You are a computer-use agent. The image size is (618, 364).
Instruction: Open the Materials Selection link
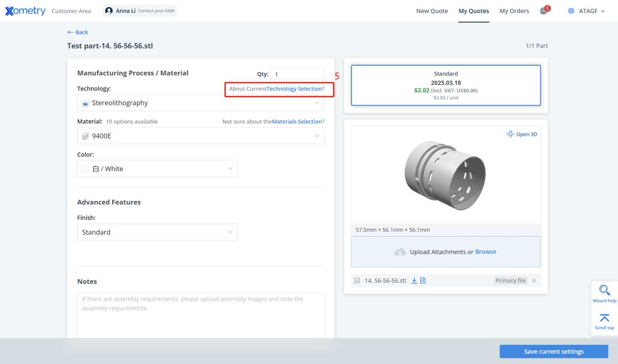click(x=297, y=121)
